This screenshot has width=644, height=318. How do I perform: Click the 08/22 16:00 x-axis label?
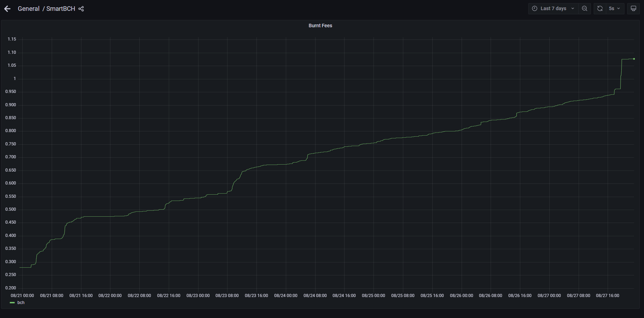tap(169, 296)
